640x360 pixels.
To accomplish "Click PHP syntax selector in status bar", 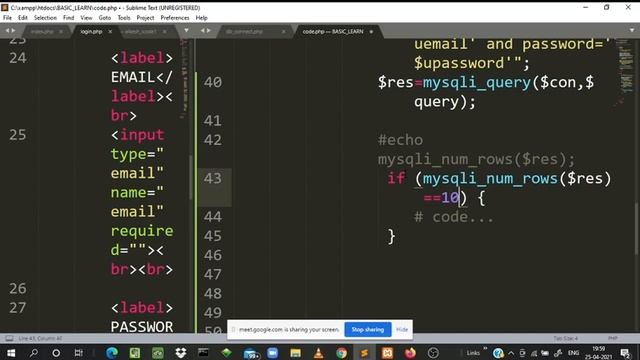I will (x=613, y=338).
